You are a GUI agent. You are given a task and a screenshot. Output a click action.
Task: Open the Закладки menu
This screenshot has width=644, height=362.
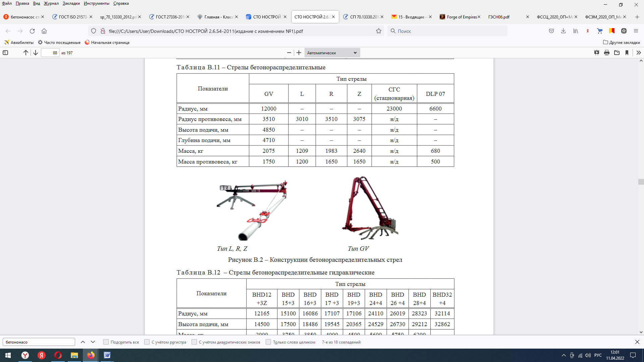[71, 3]
